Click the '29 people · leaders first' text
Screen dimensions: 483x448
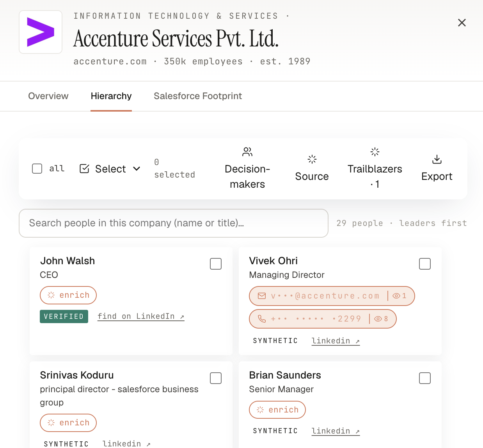[401, 223]
